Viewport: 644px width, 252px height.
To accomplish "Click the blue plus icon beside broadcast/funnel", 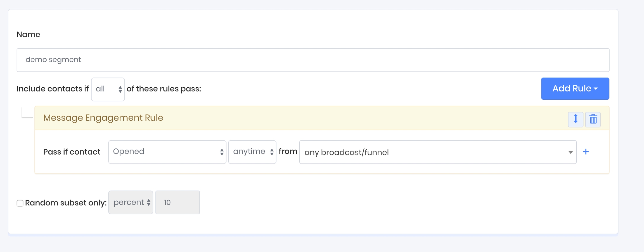I will click(x=586, y=152).
